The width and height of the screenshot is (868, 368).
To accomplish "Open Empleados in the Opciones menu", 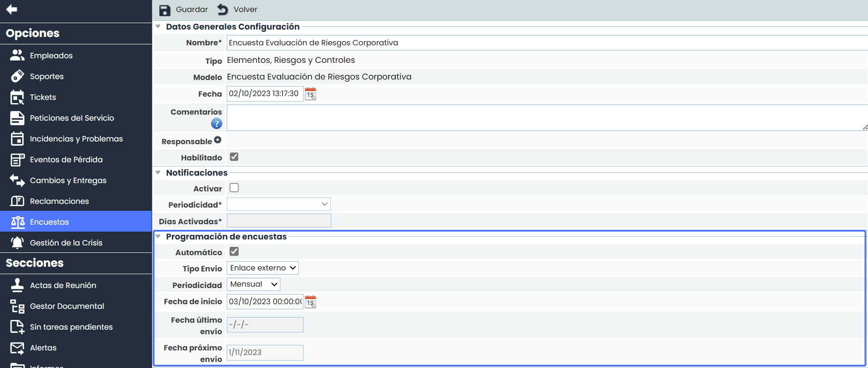I will click(51, 55).
